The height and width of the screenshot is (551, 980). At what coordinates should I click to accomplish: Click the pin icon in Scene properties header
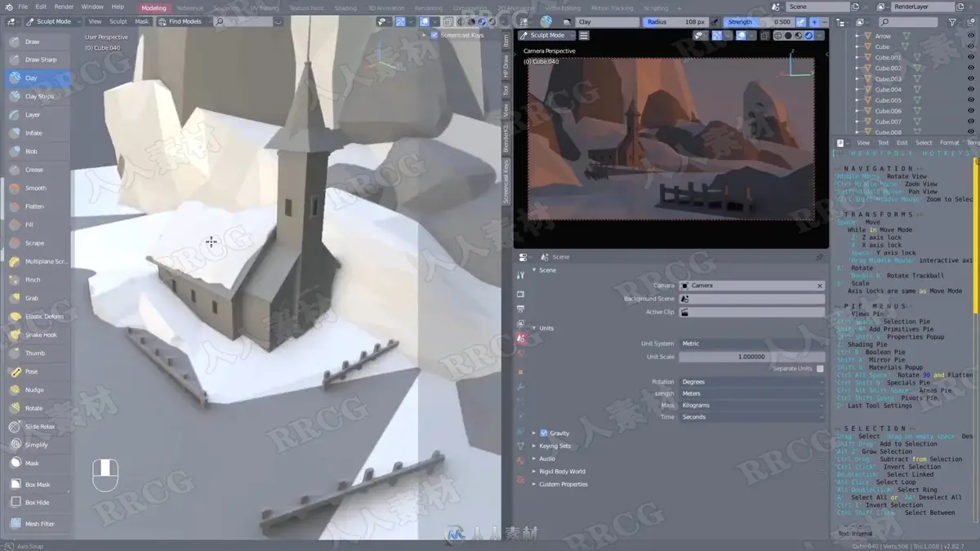tap(819, 257)
